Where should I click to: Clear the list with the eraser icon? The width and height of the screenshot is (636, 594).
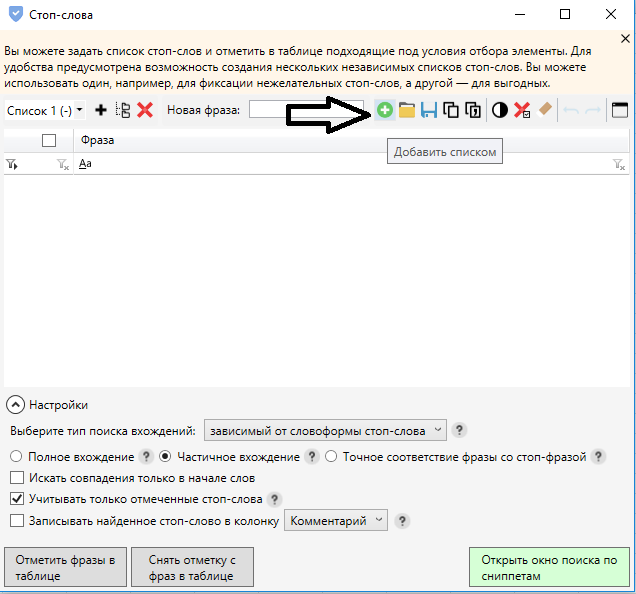click(x=544, y=110)
